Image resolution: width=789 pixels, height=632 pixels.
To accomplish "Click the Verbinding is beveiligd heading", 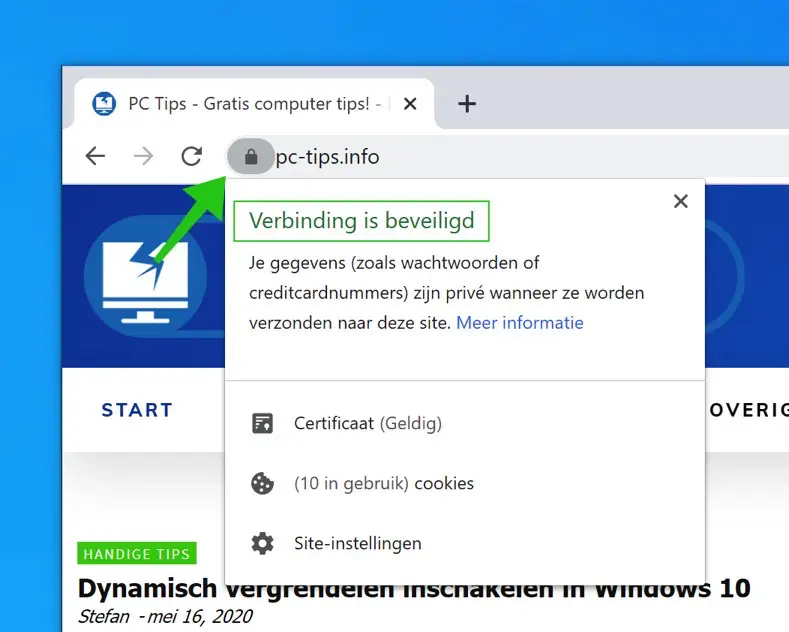I will [x=361, y=221].
